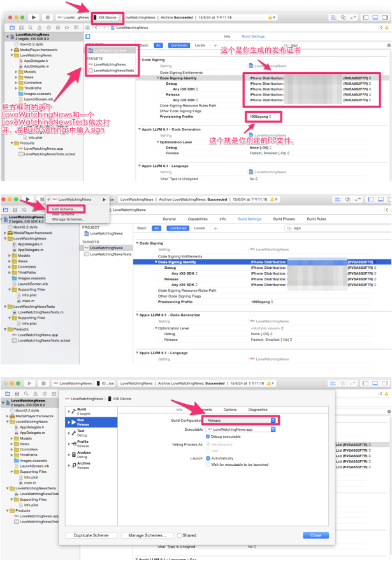Open Build Settings tab in top screenshot
Viewport: 392px width, 562px height.
pos(253,36)
